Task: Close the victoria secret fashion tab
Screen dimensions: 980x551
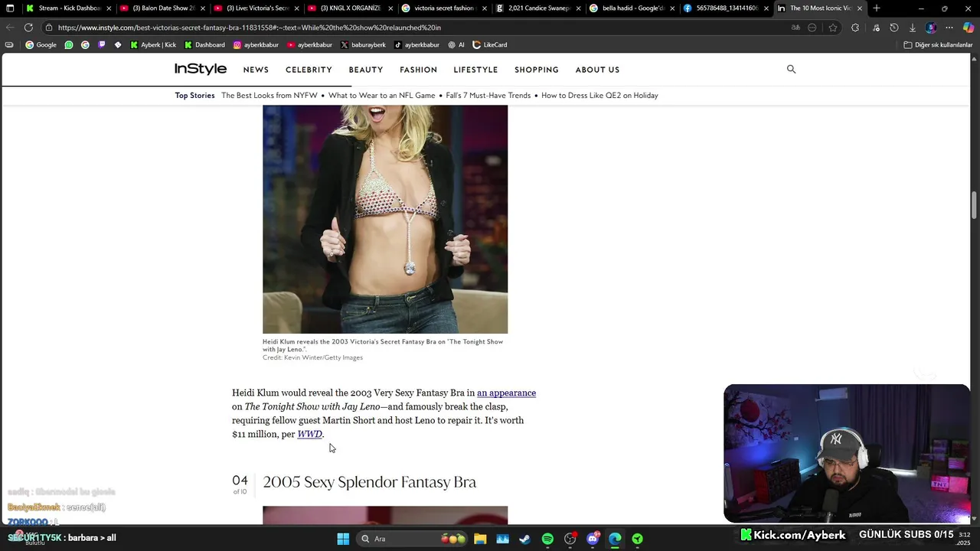Action: (x=484, y=8)
